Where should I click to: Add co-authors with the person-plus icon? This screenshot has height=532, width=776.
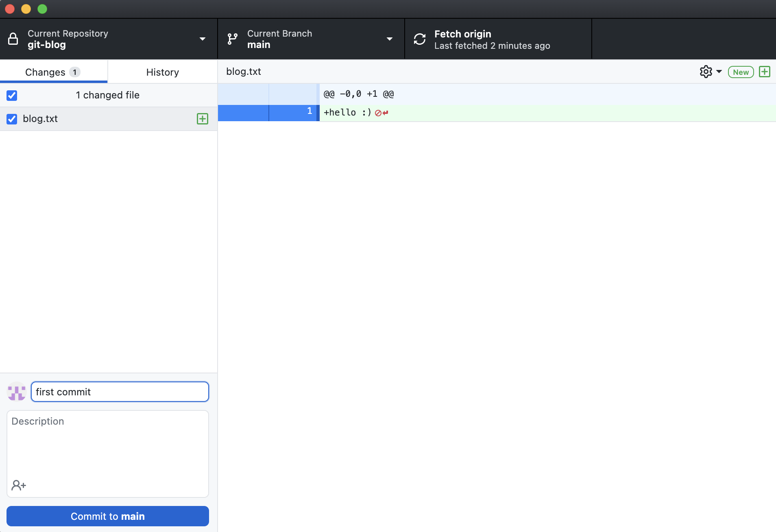[x=19, y=485]
